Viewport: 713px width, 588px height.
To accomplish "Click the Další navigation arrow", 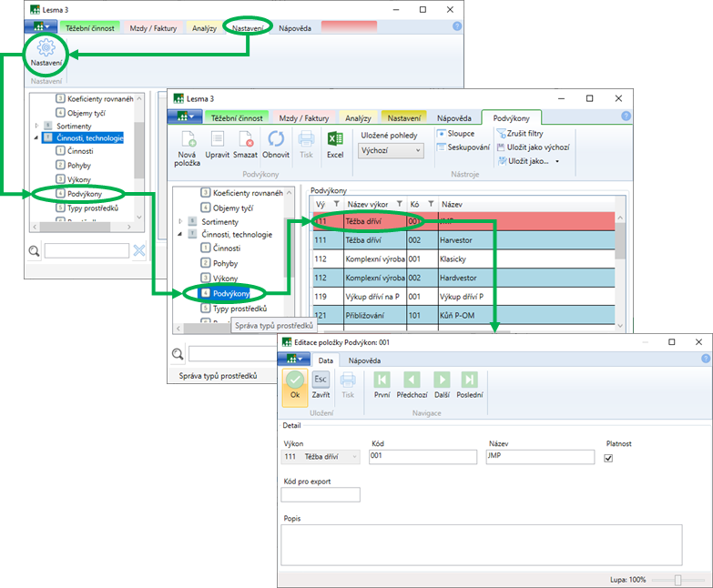I will click(441, 380).
